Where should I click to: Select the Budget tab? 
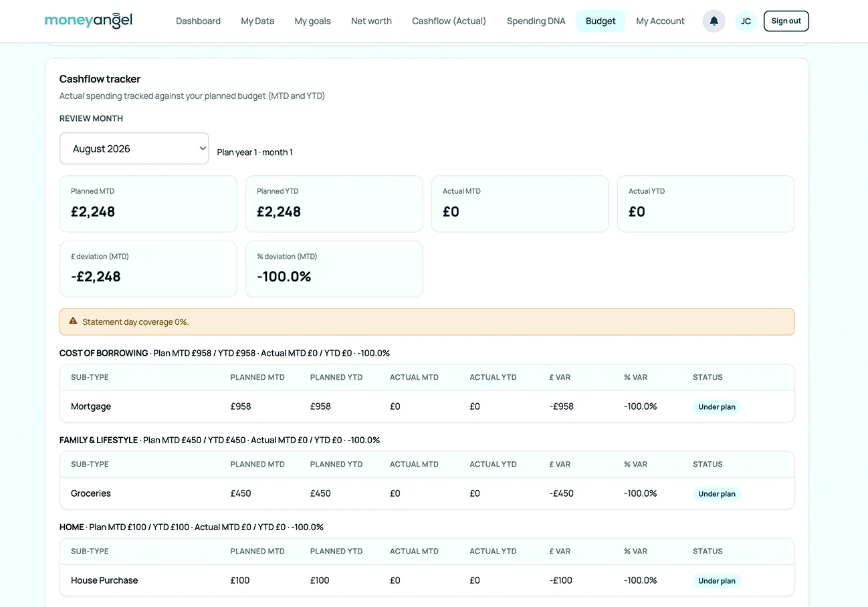click(x=601, y=21)
